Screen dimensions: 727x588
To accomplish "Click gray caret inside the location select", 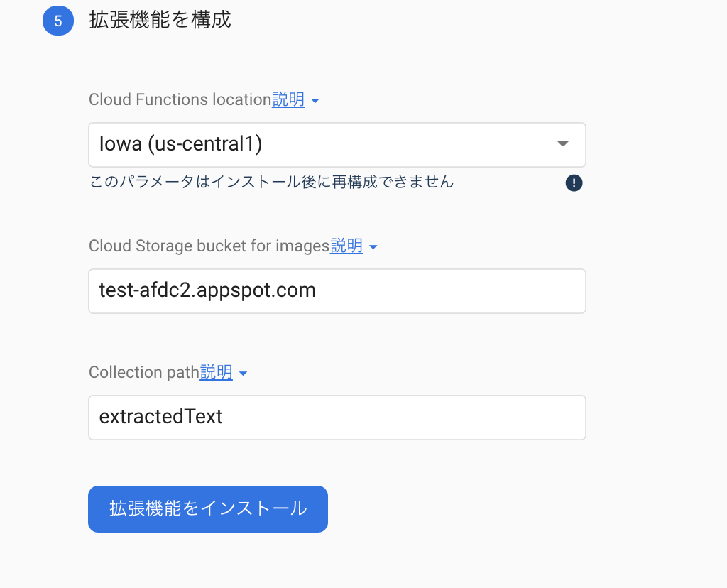I will pyautogui.click(x=562, y=143).
